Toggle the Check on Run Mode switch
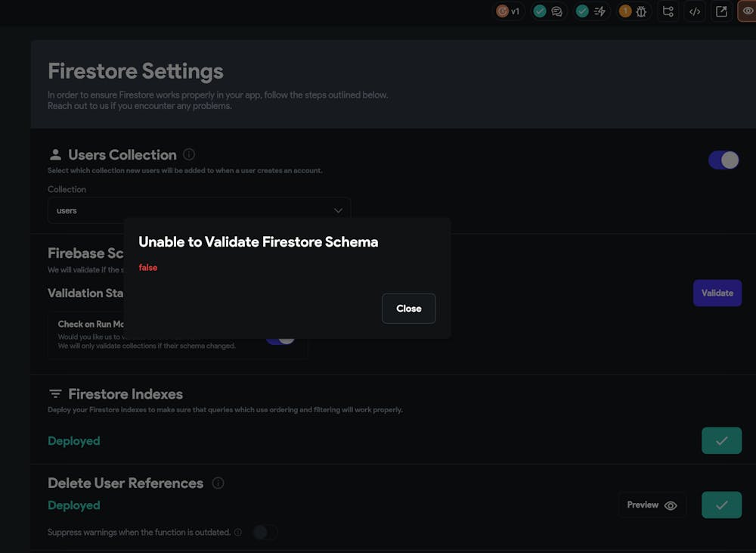Screen dimensions: 756x553 pos(280,337)
